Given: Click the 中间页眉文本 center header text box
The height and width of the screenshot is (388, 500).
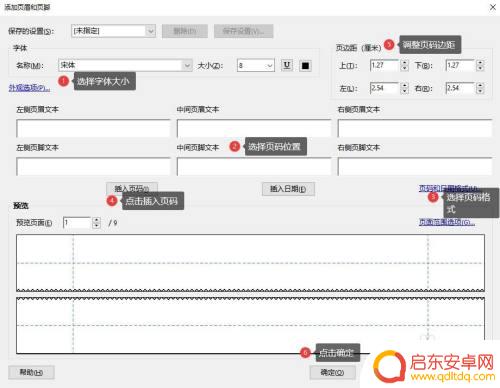Looking at the screenshot, I should point(254,128).
